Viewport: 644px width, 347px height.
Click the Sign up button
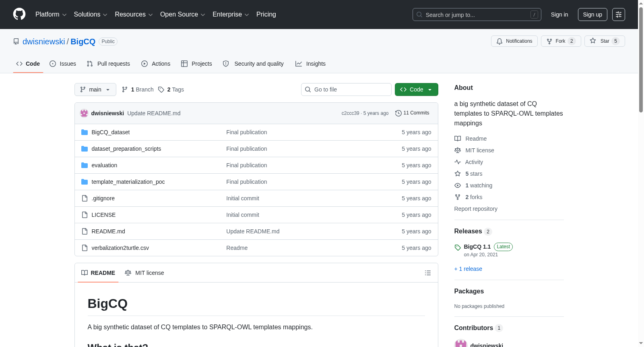pos(592,15)
